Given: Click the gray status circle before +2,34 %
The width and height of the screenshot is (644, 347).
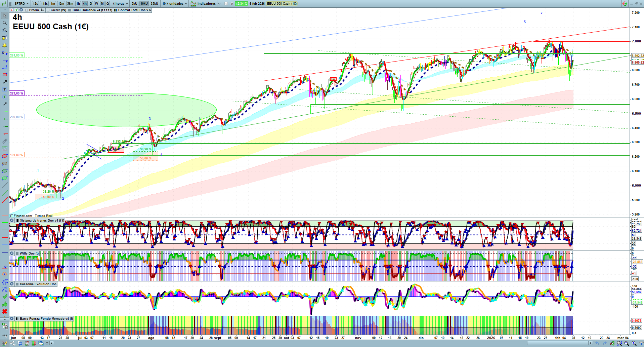Looking at the screenshot, I should 232,4.
